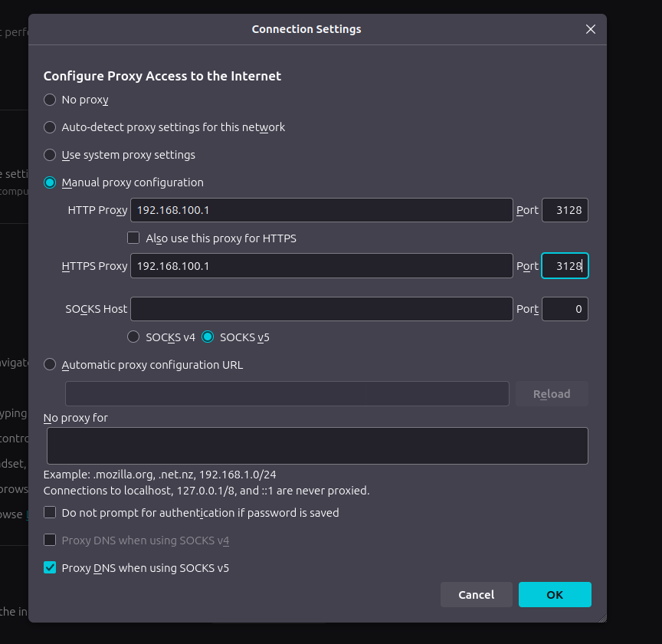The height and width of the screenshot is (644, 662).
Task: Click the HTTPS Proxy address field
Action: click(x=321, y=266)
